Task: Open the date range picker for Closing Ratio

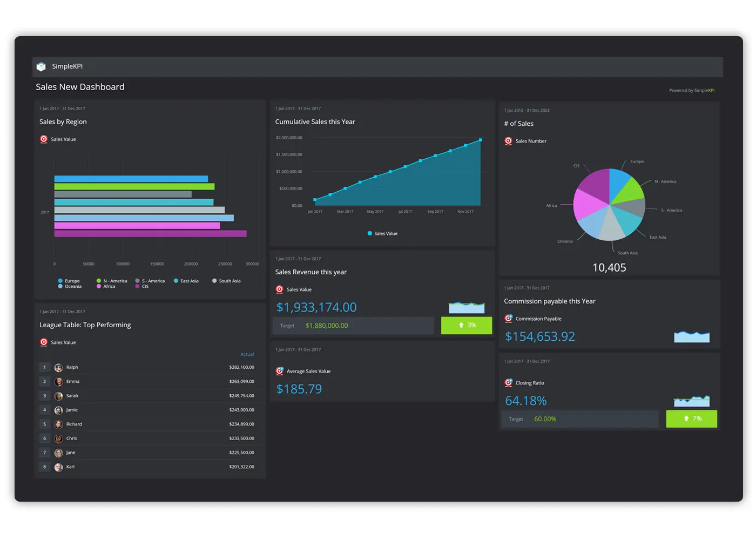Action: click(526, 361)
